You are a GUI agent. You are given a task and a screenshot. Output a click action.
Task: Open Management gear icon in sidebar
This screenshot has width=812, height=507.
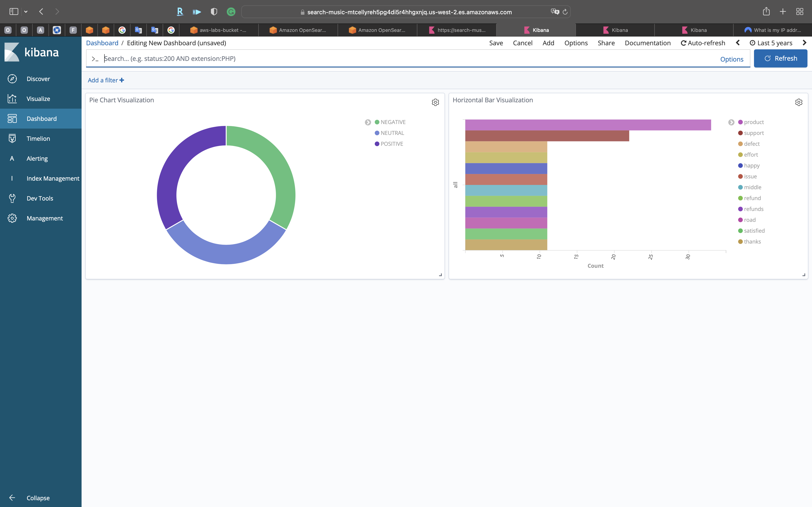(12, 218)
